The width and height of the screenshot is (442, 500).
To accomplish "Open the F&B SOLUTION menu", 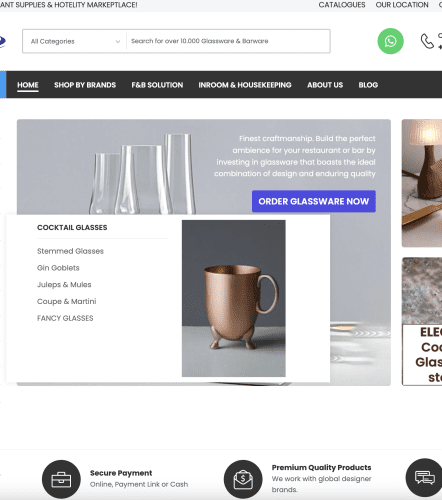I will (157, 85).
